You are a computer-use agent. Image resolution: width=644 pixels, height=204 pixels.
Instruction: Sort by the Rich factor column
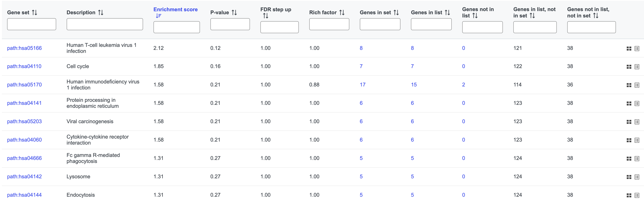pos(342,13)
